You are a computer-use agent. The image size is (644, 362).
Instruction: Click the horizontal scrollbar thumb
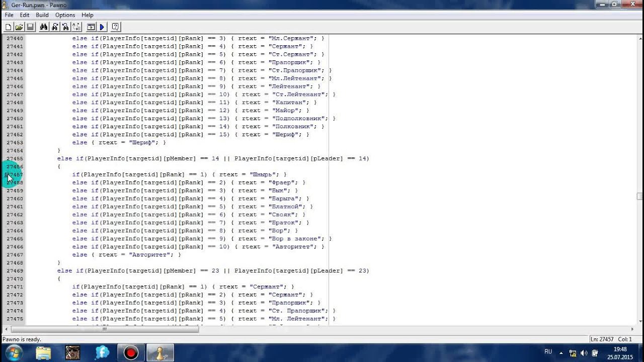(105, 329)
